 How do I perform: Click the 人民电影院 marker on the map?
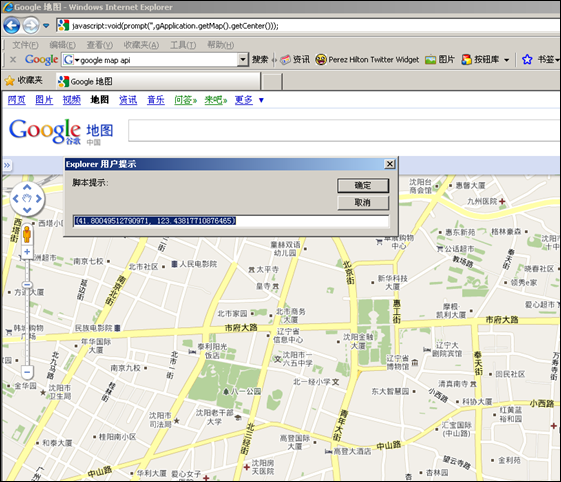[174, 264]
